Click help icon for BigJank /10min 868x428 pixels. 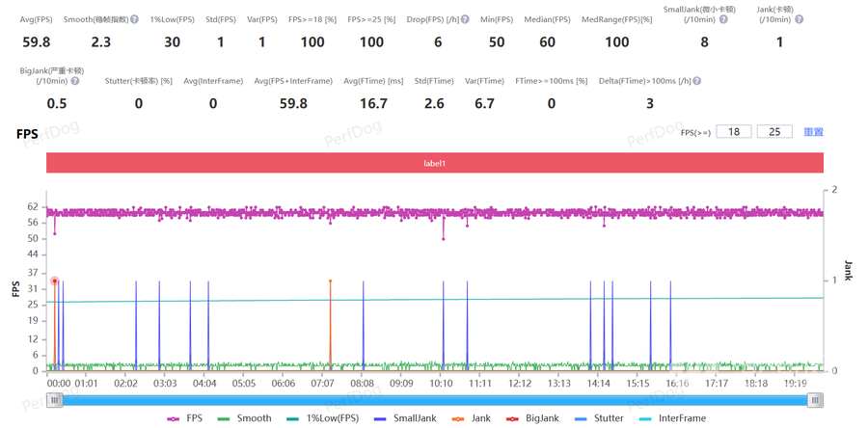(75, 81)
